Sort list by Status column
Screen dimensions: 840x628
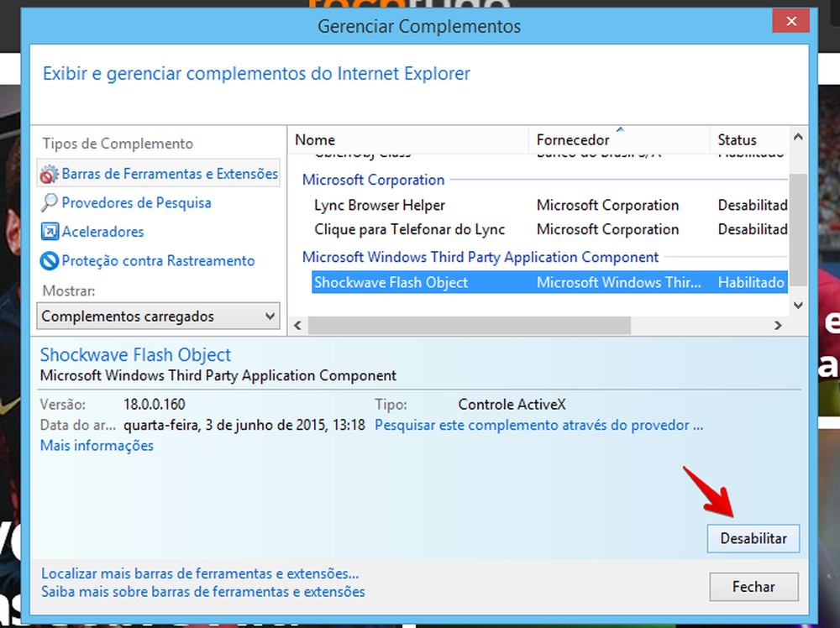[749, 139]
